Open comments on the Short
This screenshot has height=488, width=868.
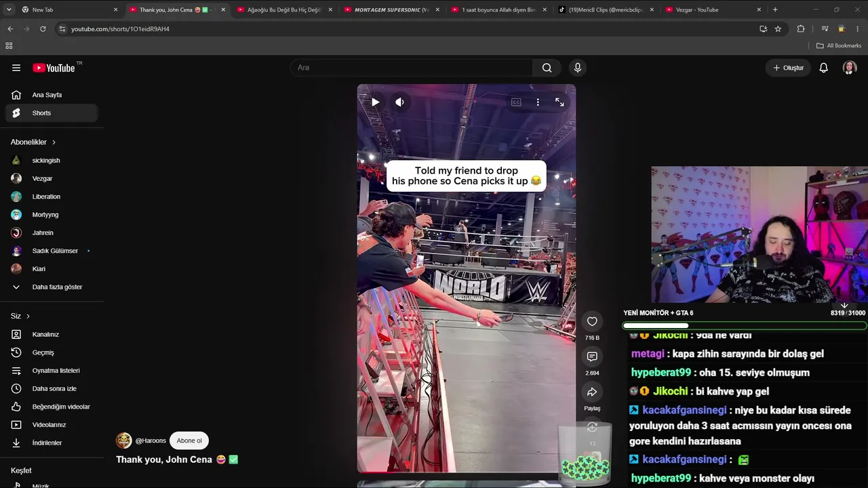point(592,357)
